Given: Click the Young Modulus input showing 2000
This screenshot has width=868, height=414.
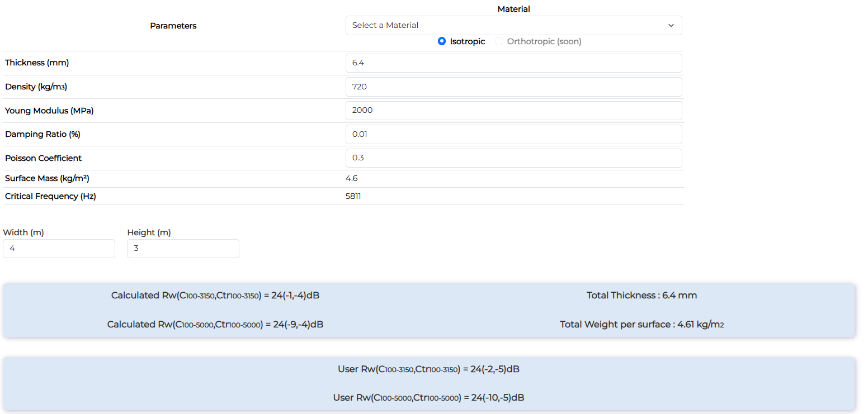Looking at the screenshot, I should (513, 111).
